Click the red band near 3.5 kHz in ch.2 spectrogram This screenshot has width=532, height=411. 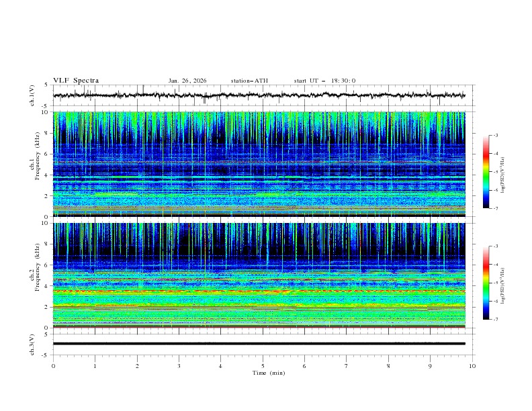point(259,291)
